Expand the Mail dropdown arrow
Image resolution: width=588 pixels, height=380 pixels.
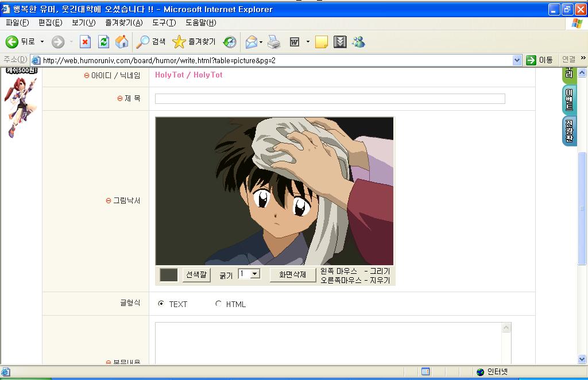coord(261,42)
